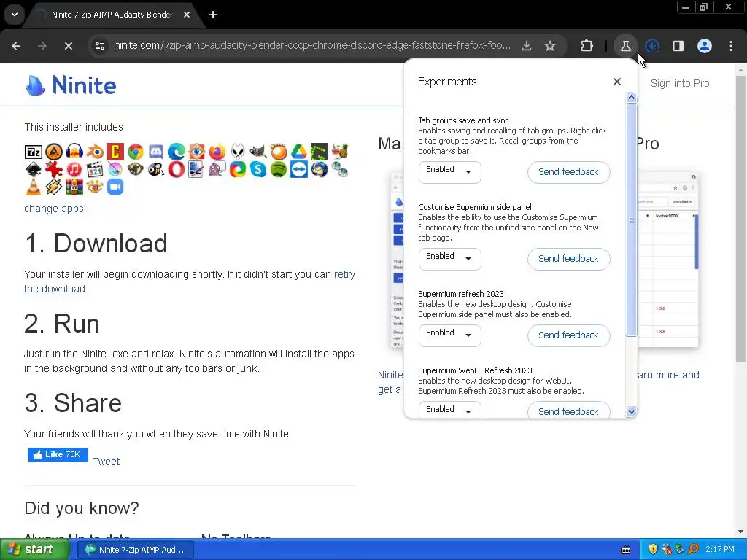Click the 7-Zip app icon
This screenshot has height=560, width=747.
(x=34, y=152)
